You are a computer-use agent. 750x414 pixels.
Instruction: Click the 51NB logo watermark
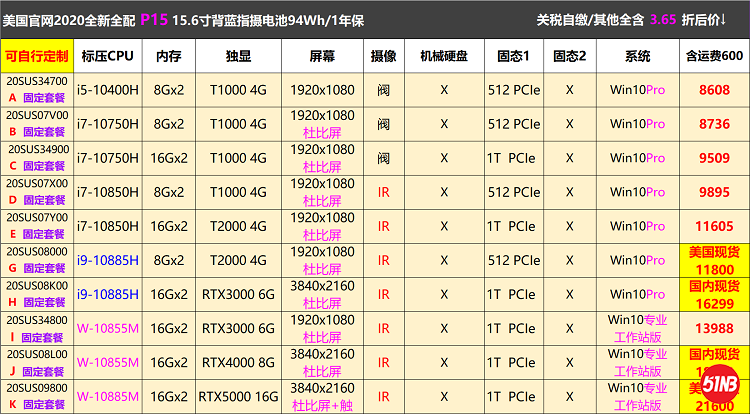click(715, 384)
